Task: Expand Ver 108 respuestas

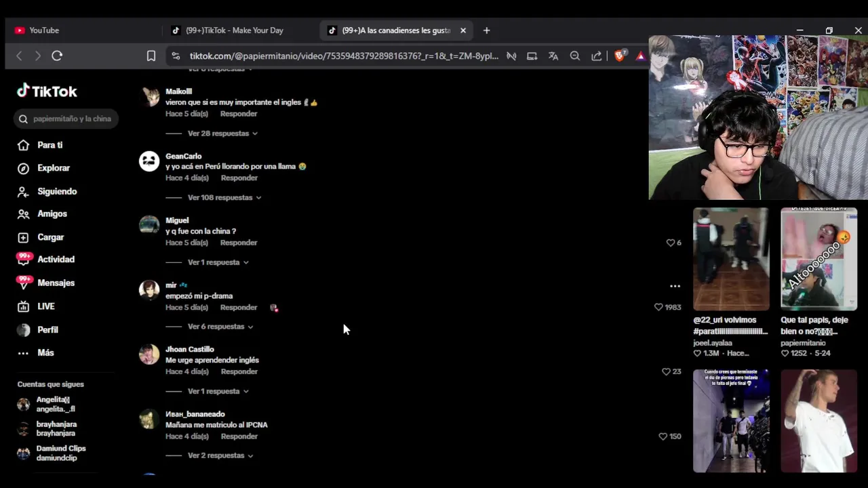Action: click(224, 198)
